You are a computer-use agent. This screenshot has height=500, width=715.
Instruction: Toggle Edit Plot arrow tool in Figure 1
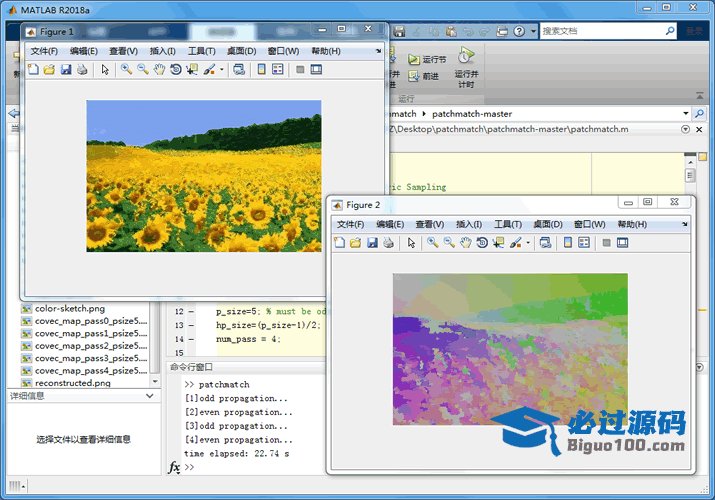pos(104,70)
